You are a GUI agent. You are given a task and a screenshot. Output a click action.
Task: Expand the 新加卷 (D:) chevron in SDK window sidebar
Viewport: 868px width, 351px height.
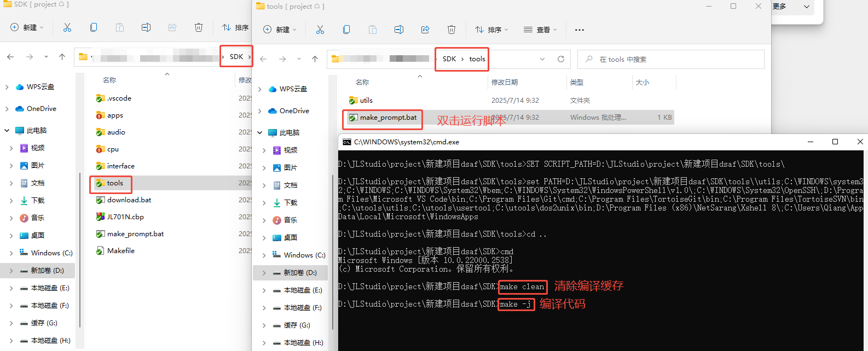click(x=11, y=271)
